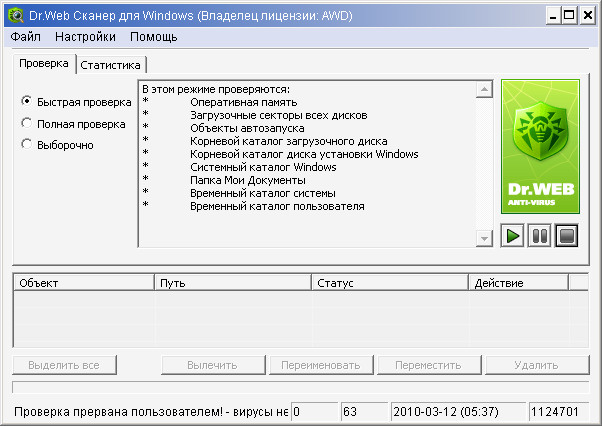602x426 pixels.
Task: Switch to the Проверка tab
Action: point(43,64)
